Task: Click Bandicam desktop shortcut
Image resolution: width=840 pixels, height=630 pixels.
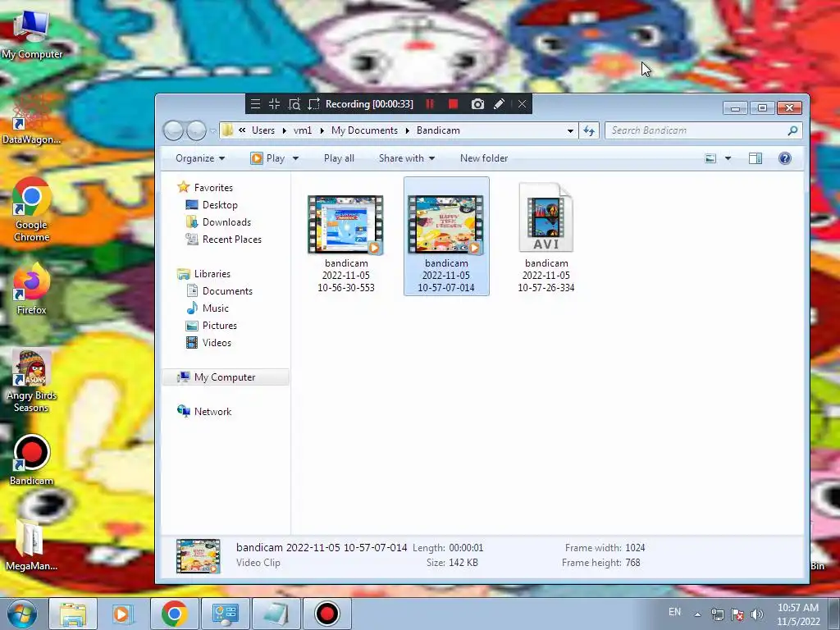Action: tap(32, 459)
